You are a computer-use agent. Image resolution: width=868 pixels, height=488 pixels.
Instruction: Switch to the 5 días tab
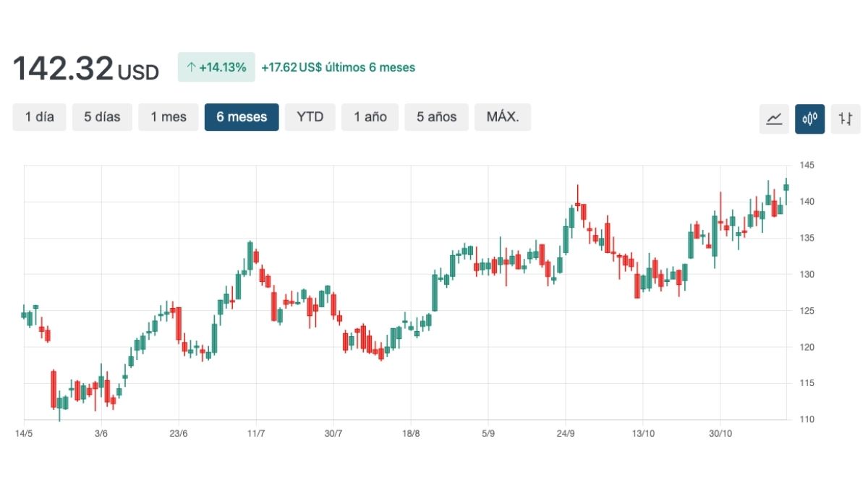coord(102,116)
